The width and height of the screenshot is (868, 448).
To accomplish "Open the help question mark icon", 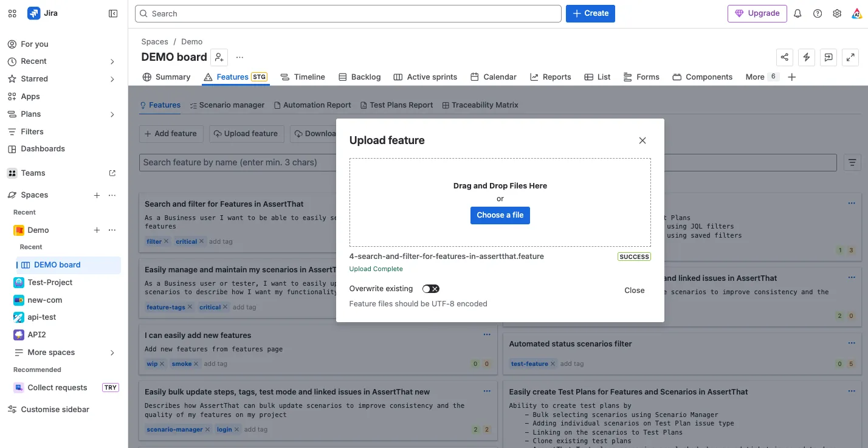I will tap(818, 13).
